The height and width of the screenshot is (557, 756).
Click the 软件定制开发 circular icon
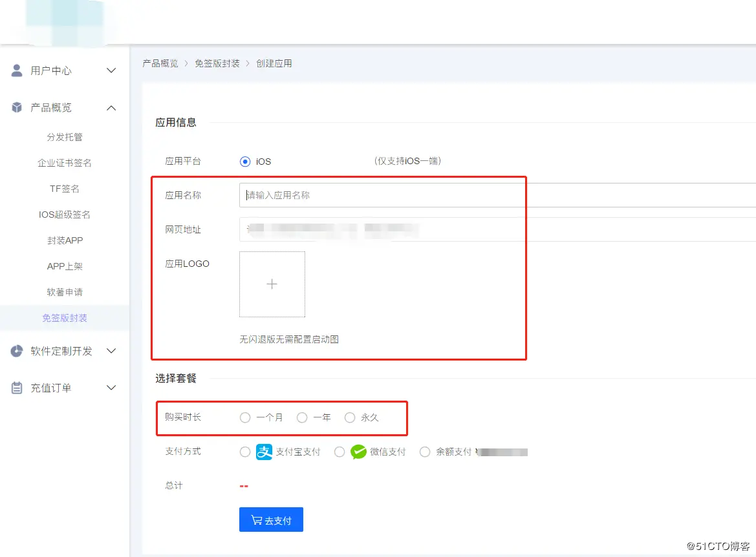coord(16,351)
